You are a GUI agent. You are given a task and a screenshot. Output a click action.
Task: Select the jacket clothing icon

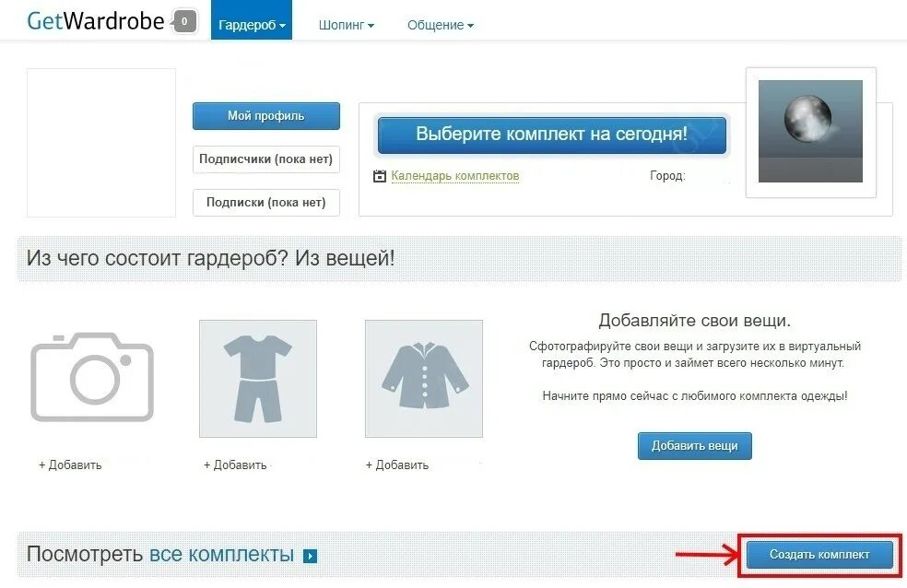tap(424, 379)
